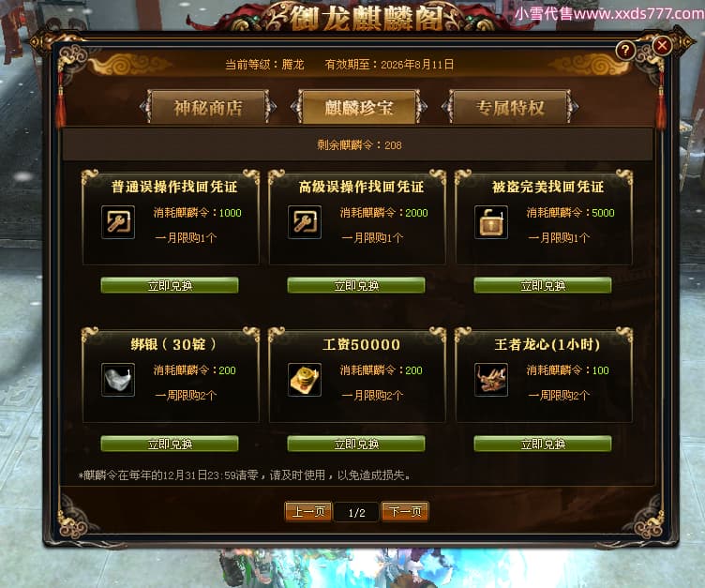Click 立即兑换 for 绑银 30锭
Image resolution: width=705 pixels, height=588 pixels.
pyautogui.click(x=170, y=444)
